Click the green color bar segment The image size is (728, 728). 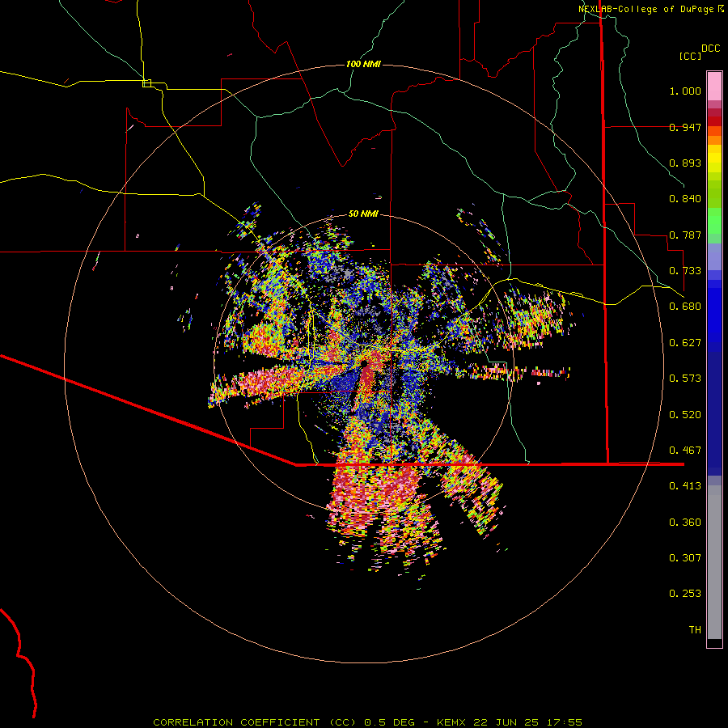(x=714, y=221)
